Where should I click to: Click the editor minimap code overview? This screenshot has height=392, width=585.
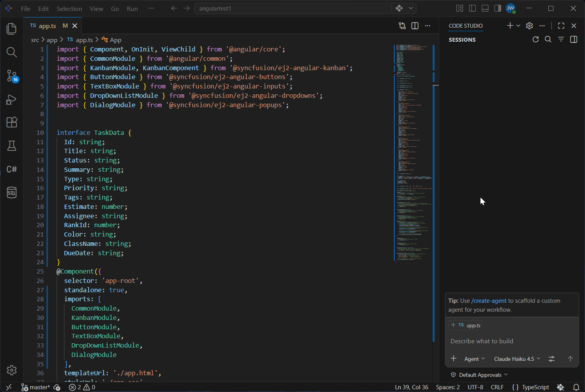(x=414, y=154)
